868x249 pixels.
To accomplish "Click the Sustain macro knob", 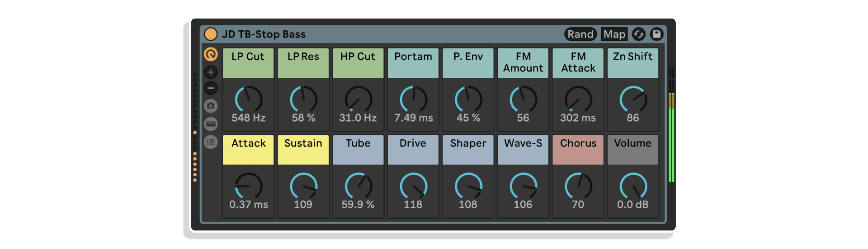I will click(x=303, y=186).
